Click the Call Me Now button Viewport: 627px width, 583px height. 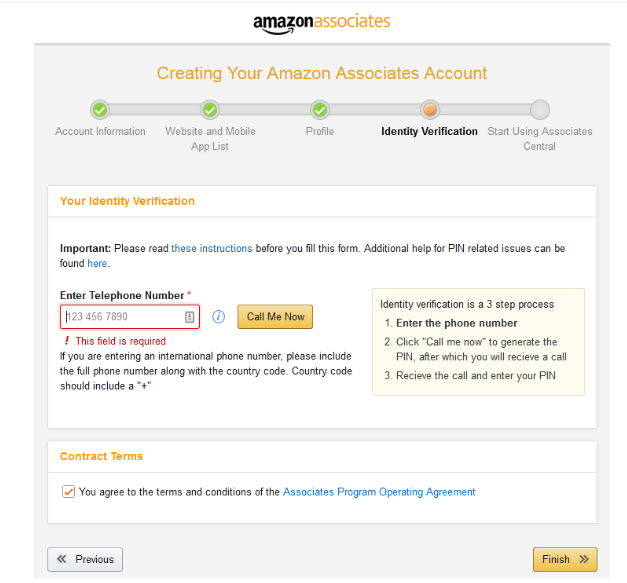(x=275, y=317)
